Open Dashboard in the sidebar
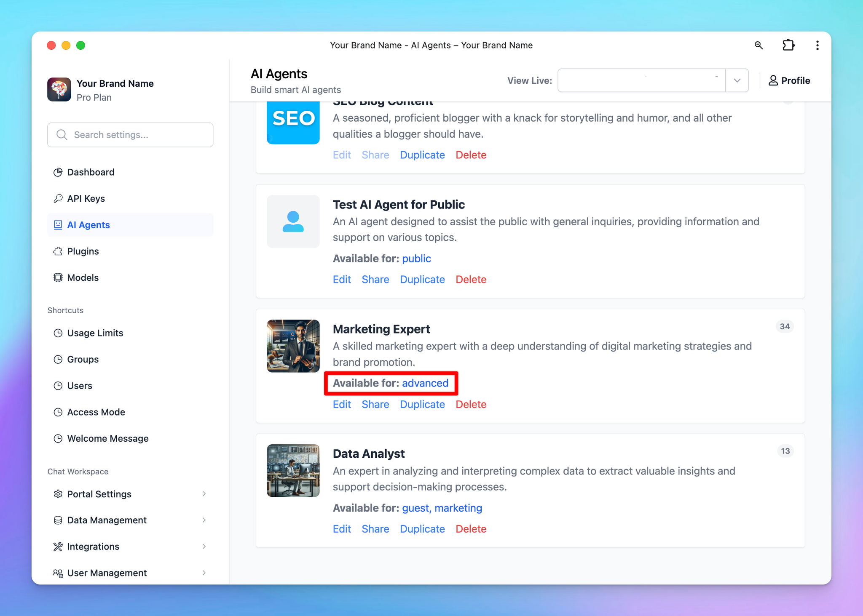This screenshot has height=616, width=863. [130, 172]
